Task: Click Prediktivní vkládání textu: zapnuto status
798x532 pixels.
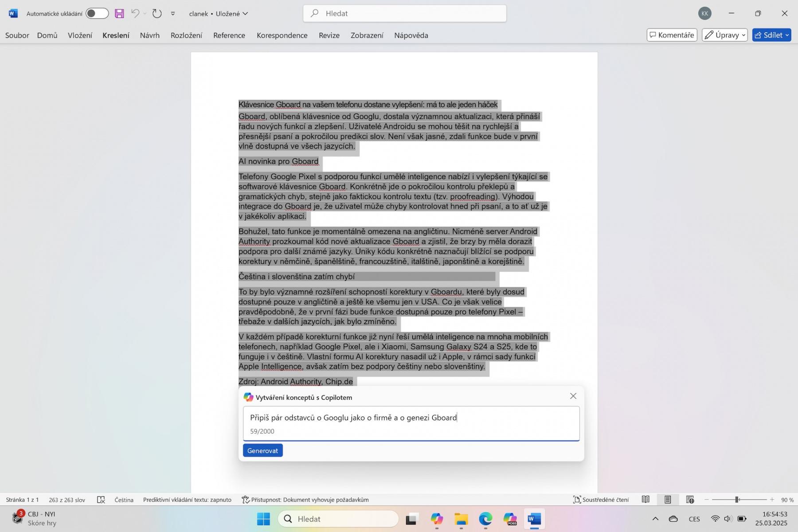Action: [x=187, y=500]
